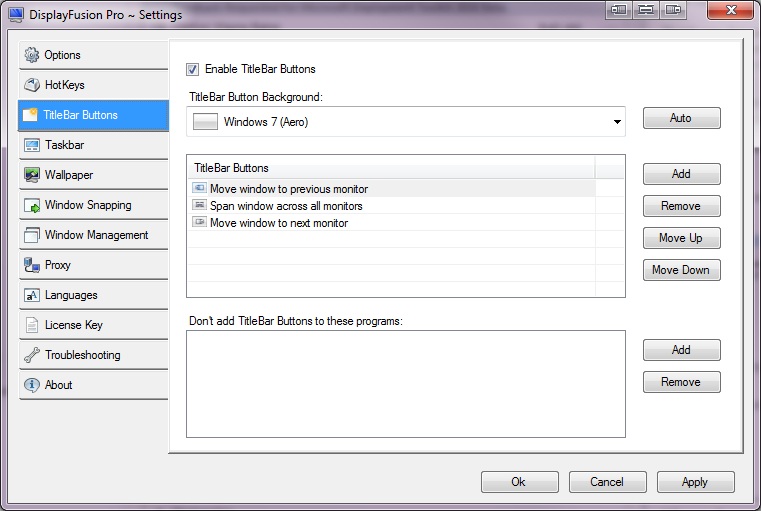
Task: Click the TitleBar Buttons column header
Action: [x=390, y=168]
